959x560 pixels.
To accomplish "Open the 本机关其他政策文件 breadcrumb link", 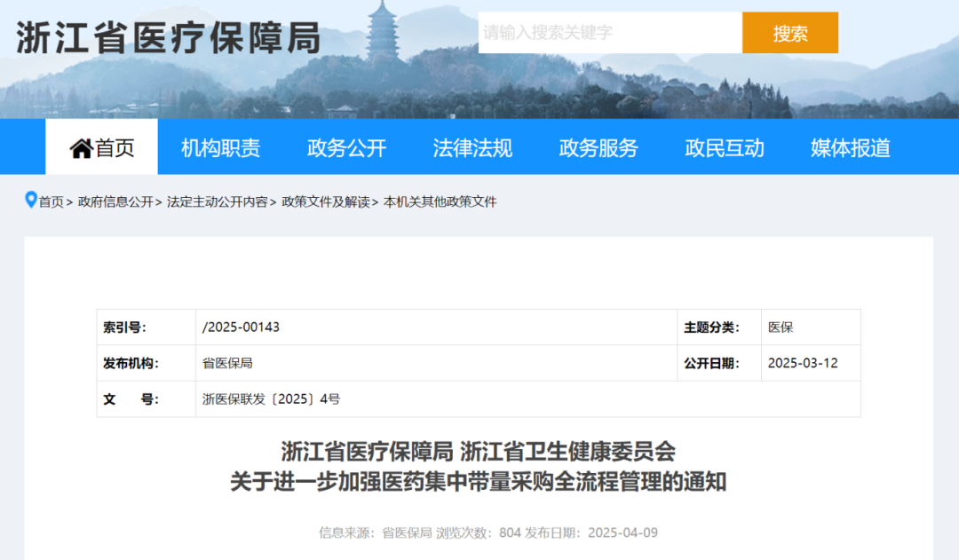I will click(440, 201).
